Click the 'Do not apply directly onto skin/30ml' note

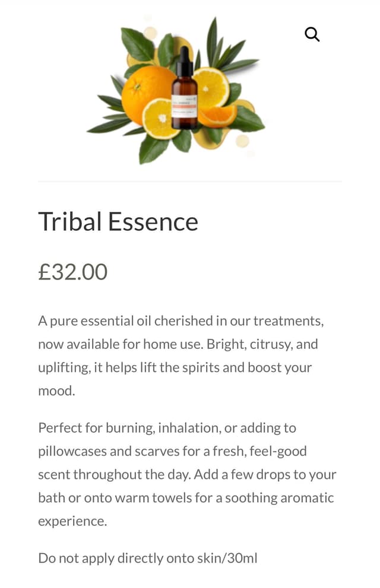click(148, 558)
